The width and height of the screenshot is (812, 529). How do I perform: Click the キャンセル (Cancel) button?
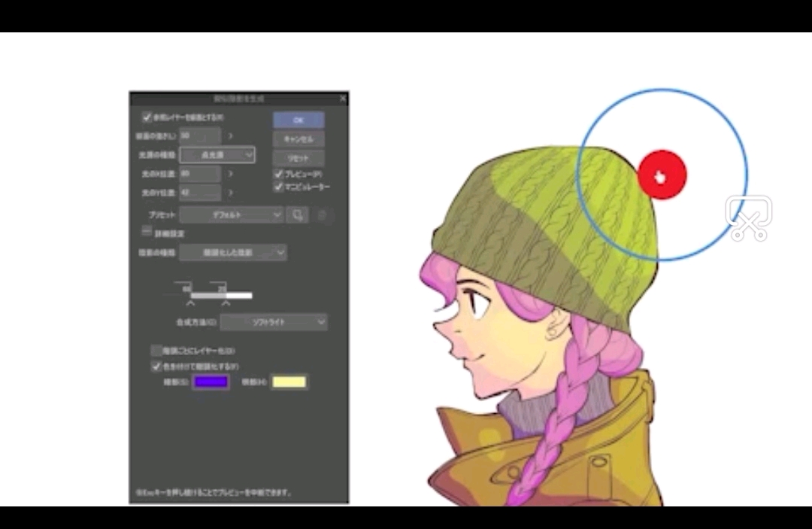(x=298, y=139)
